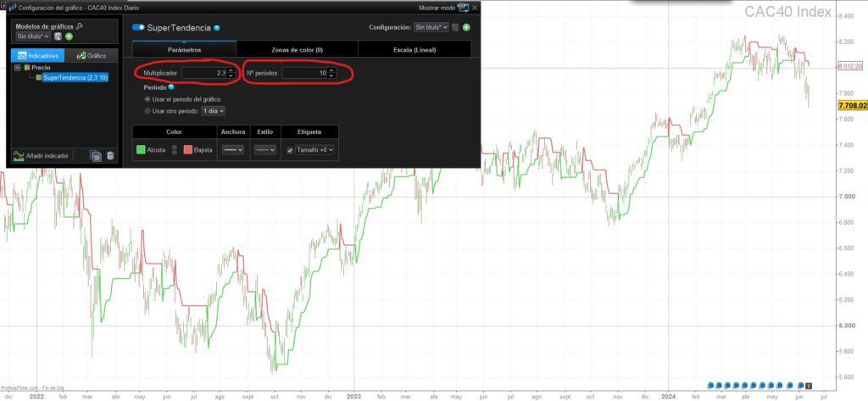Open the help bubble next to Periodo
This screenshot has width=868, height=401.
tap(171, 87)
